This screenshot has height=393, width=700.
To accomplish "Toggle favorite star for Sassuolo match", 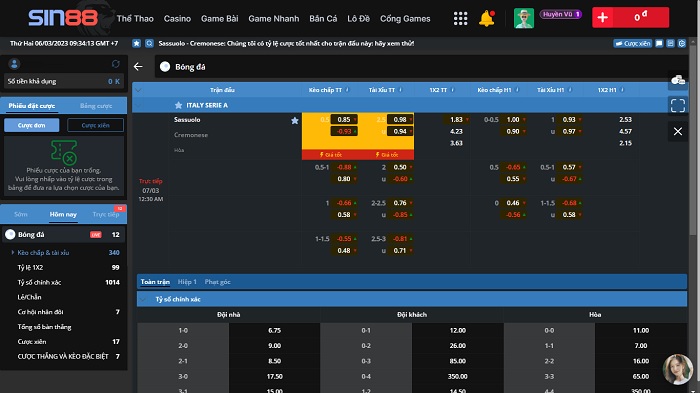I will tap(295, 120).
